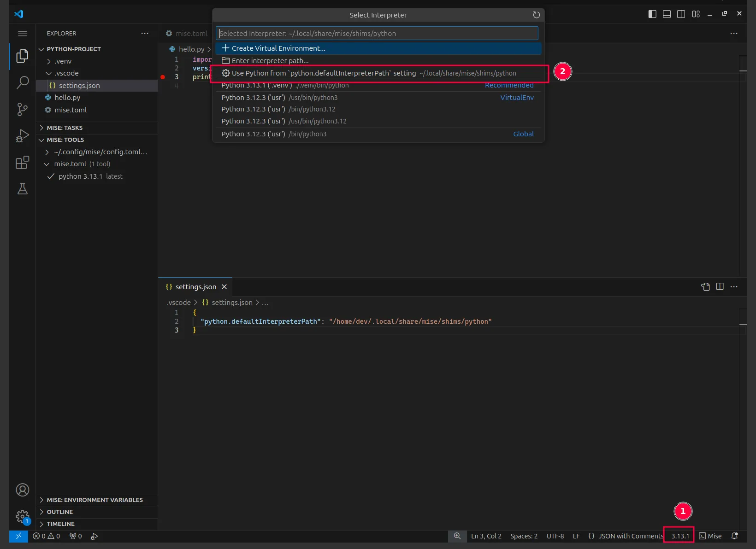Click the zoom magnifier status bar icon
The image size is (756, 549).
click(457, 536)
